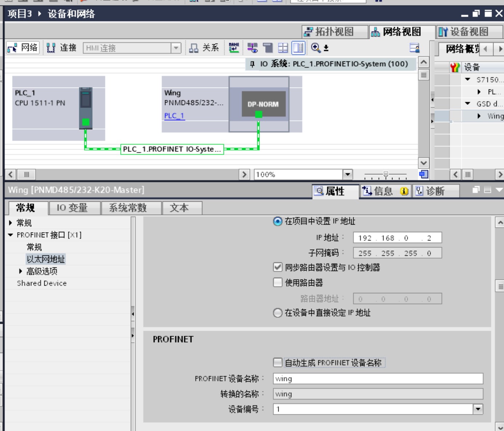Uncheck 同步路由器设置与 IO 控制器 checkbox
Screen dimensions: 504x431
pos(278,267)
